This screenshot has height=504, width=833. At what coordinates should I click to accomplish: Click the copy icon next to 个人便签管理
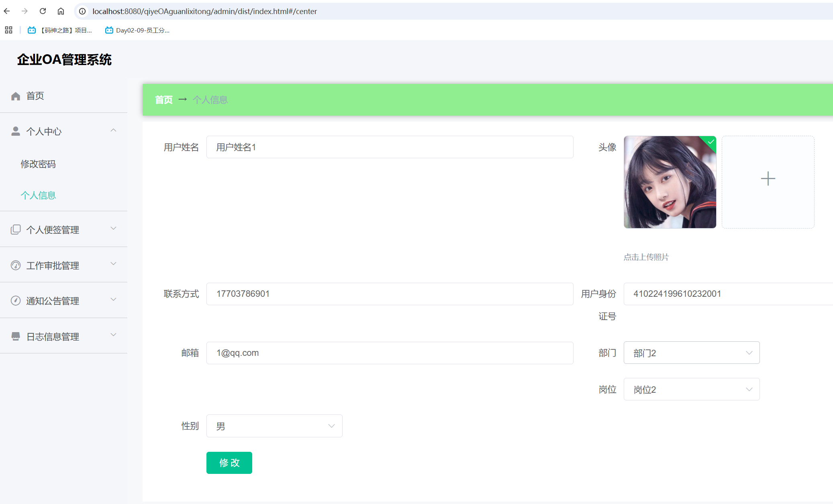[16, 230]
